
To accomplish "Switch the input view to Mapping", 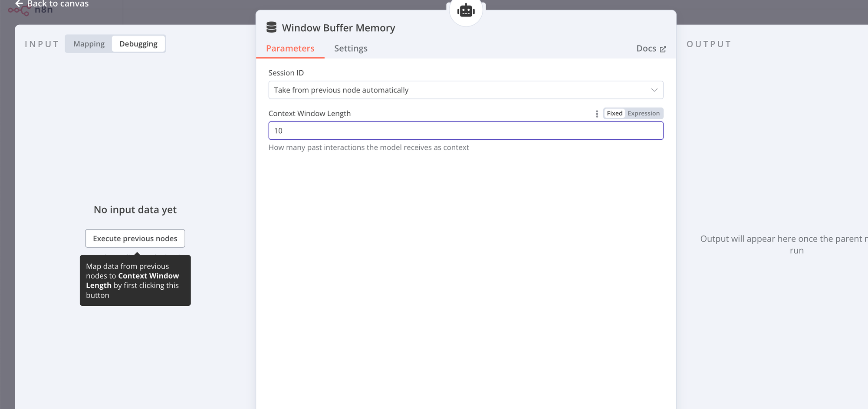I will click(89, 43).
